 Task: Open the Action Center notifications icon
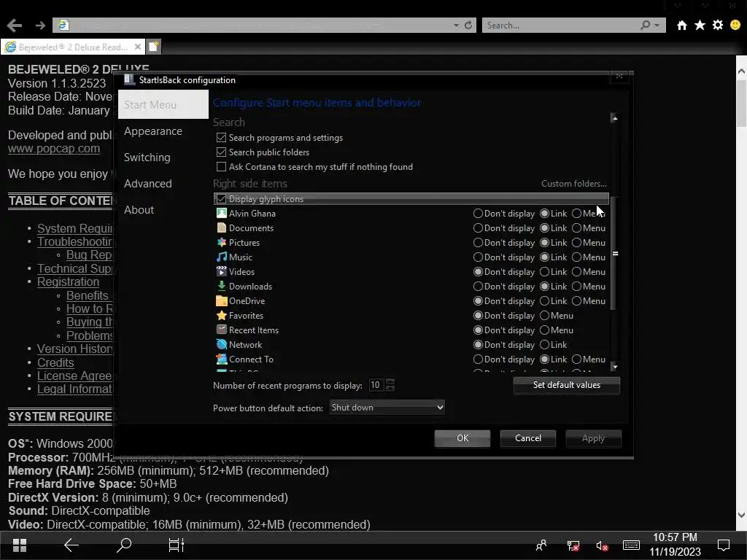[724, 545]
